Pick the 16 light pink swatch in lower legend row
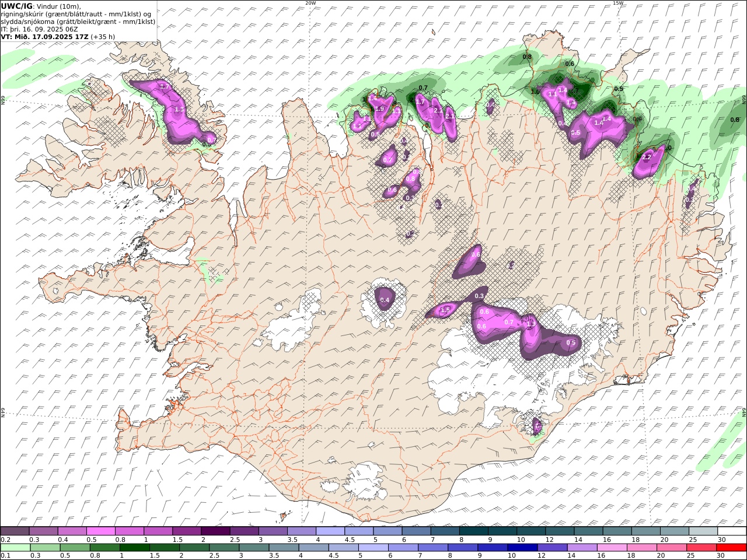 (612, 548)
